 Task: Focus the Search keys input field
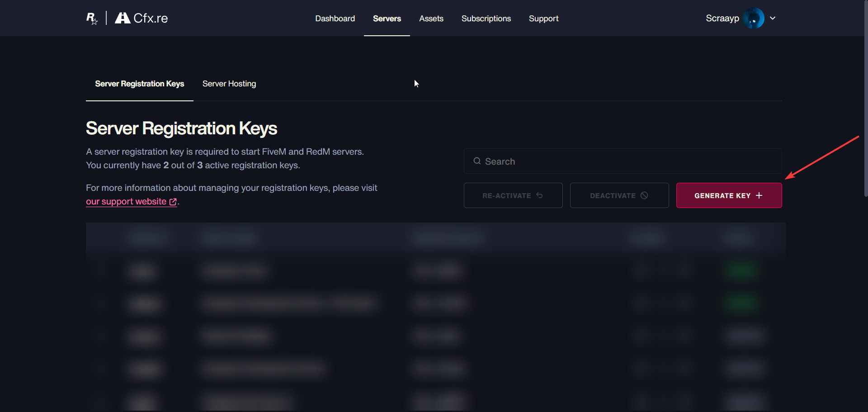tap(623, 161)
